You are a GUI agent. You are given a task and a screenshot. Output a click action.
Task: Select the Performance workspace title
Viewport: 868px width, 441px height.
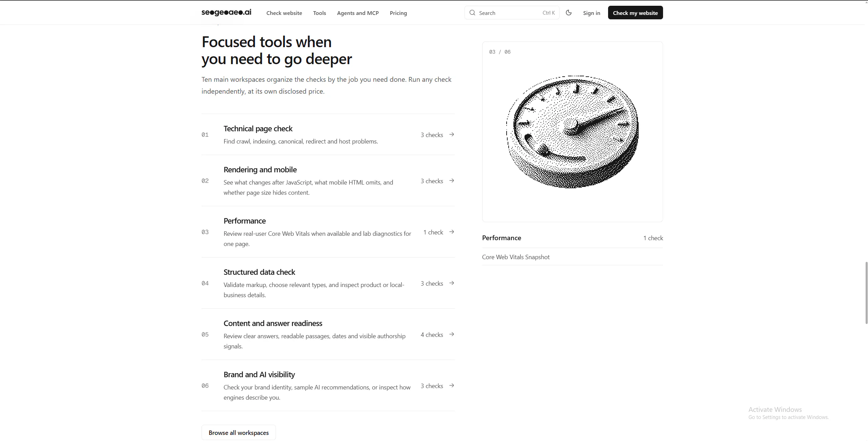[x=244, y=221]
